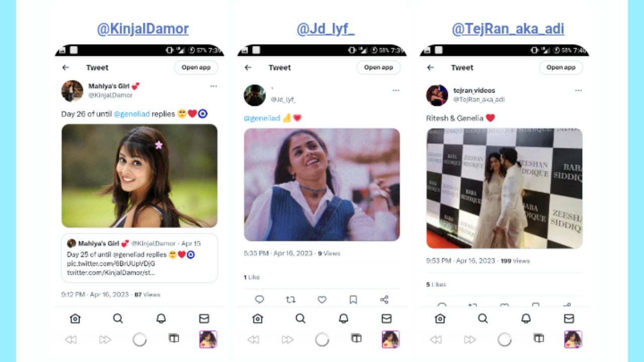Reply to the Jd_lyf_ tweet
644x362 pixels.
point(260,300)
